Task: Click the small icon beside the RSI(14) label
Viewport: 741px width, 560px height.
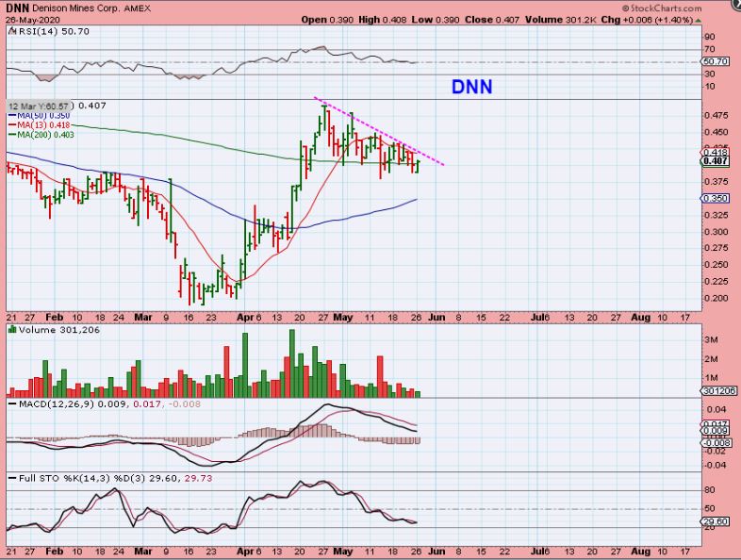Action: (x=13, y=31)
